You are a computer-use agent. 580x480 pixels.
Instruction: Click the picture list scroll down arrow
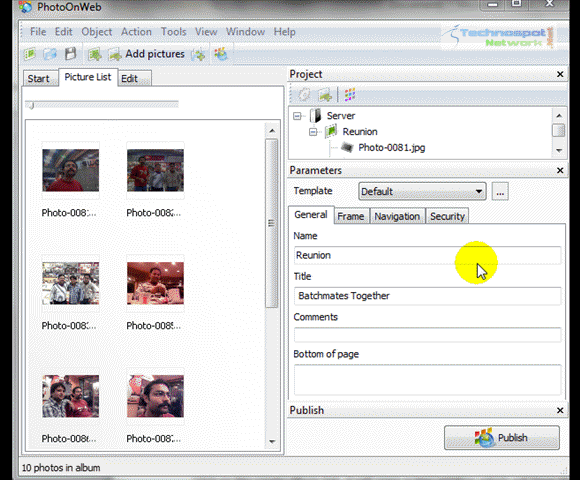pos(272,441)
